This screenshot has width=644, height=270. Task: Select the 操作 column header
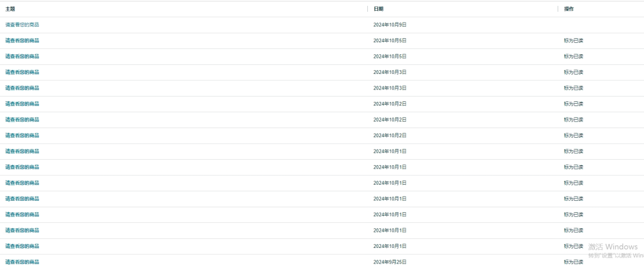pos(569,9)
